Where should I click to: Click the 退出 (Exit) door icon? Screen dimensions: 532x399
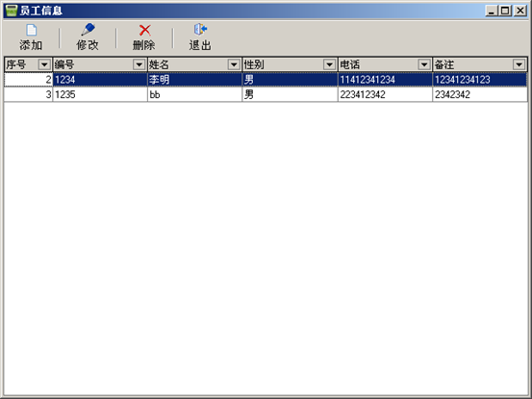click(200, 30)
